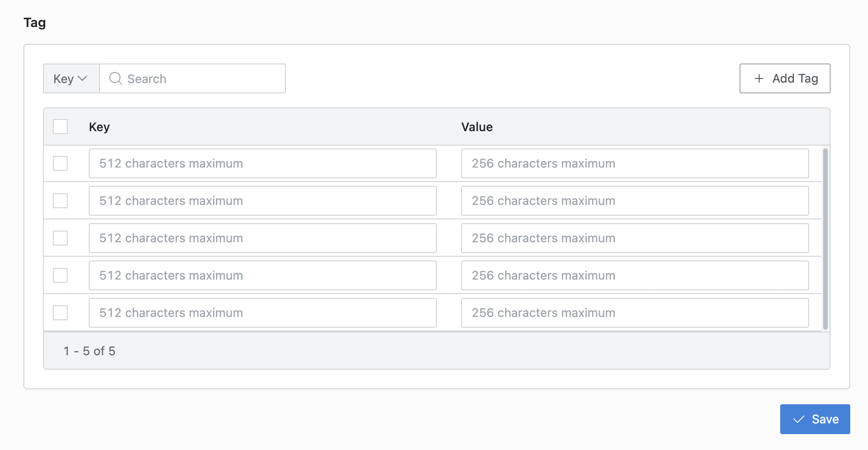
Task: Focus the second row Value field
Action: 635,201
